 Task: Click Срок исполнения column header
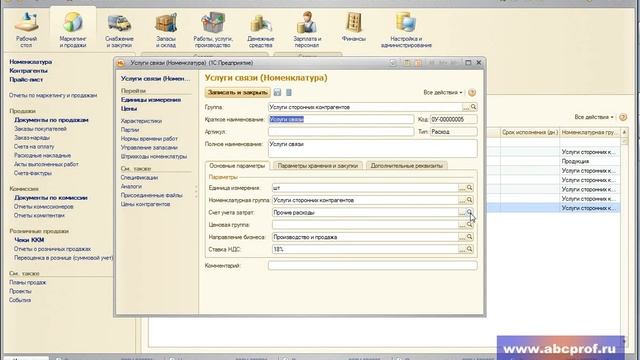(x=530, y=133)
